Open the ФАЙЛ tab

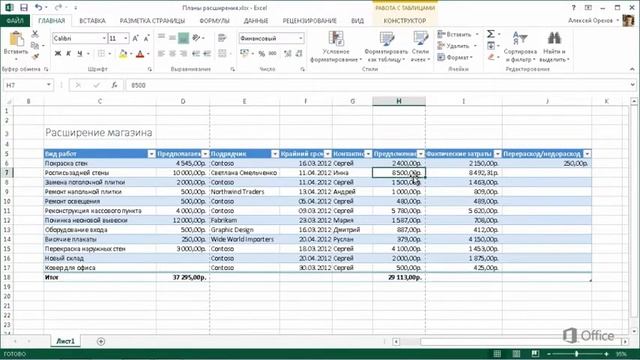pyautogui.click(x=15, y=20)
